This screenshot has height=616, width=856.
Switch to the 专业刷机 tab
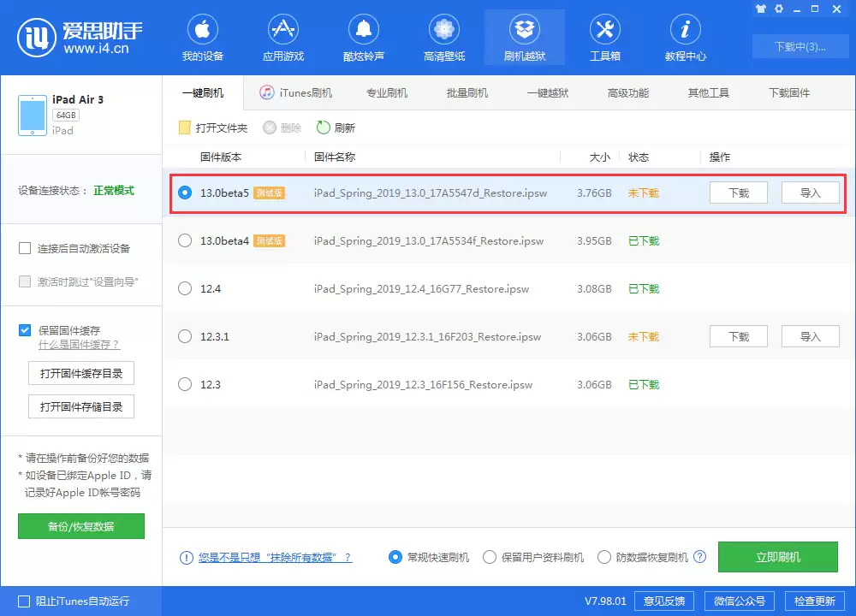click(387, 92)
